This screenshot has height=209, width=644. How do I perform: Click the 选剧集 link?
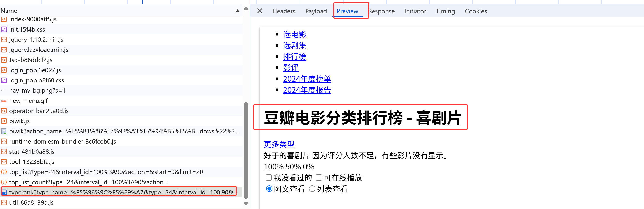pos(294,46)
